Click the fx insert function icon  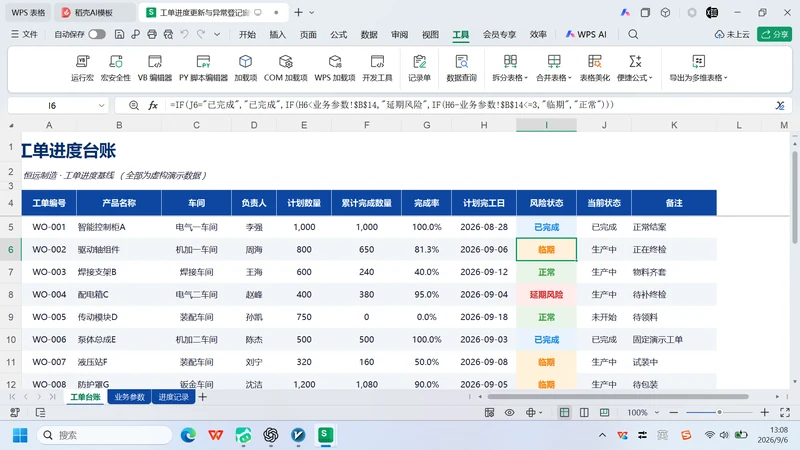(153, 105)
